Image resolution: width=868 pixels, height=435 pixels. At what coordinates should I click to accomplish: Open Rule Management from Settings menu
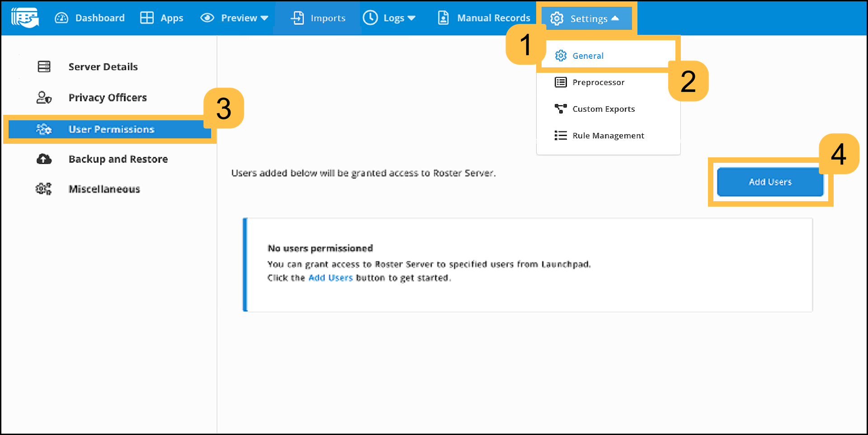[608, 136]
